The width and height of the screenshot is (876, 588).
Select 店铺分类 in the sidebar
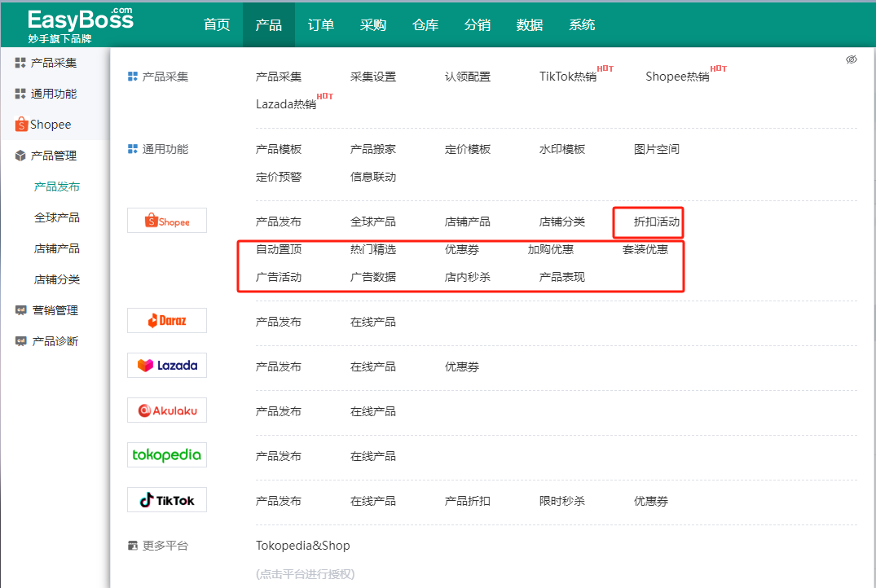click(57, 279)
